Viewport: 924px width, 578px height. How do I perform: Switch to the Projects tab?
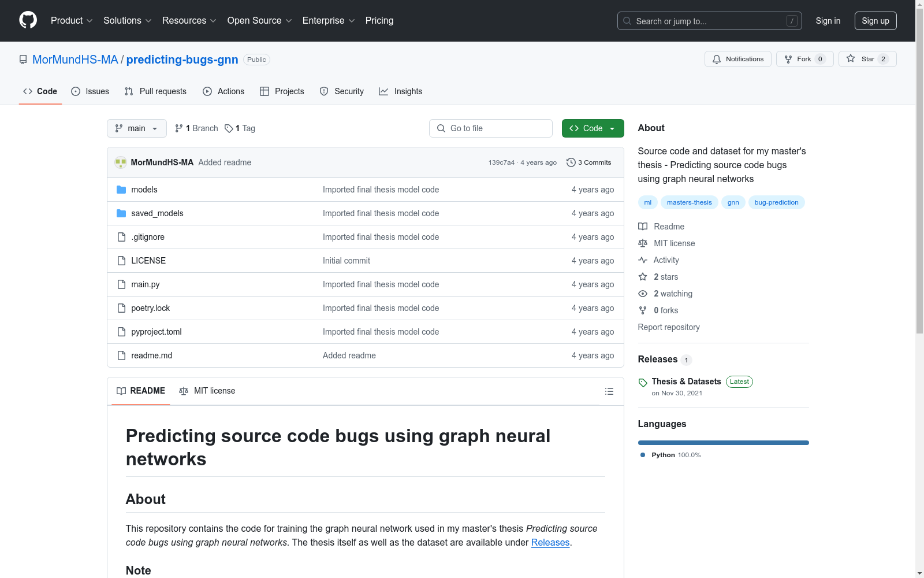(x=282, y=91)
